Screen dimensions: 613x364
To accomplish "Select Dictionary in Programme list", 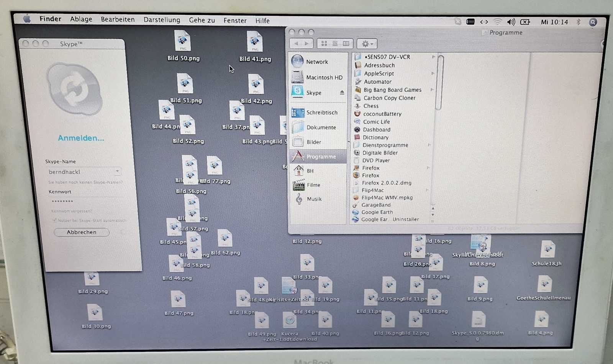I will [375, 137].
